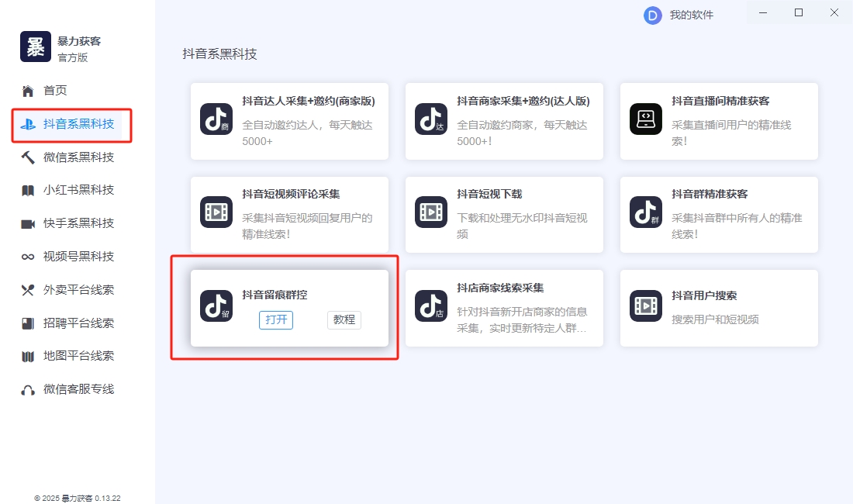The image size is (853, 504).
Task: Click description 下载和处理无水印抖音短视频
Action: [522, 226]
